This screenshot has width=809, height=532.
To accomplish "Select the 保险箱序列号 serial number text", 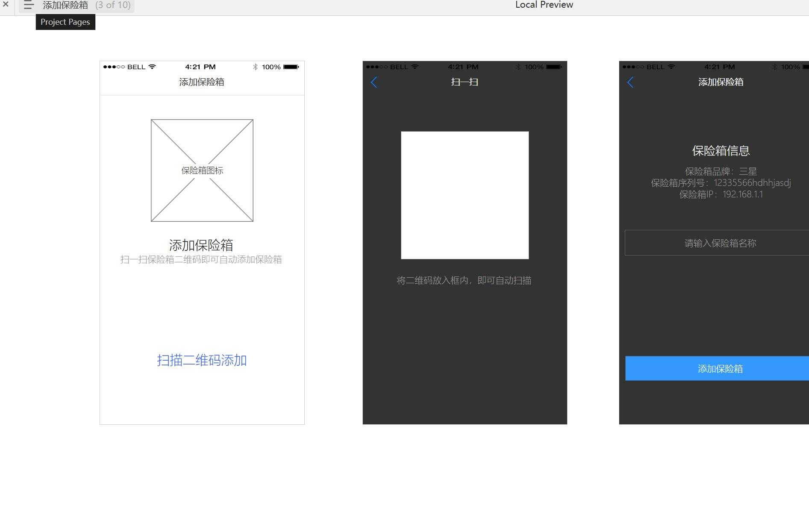I will 721,183.
